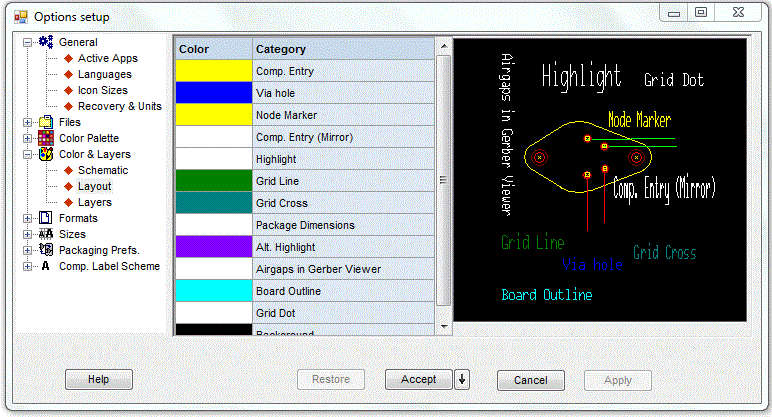772x417 pixels.
Task: Click the Package Dimensions white swatch
Action: [x=214, y=225]
